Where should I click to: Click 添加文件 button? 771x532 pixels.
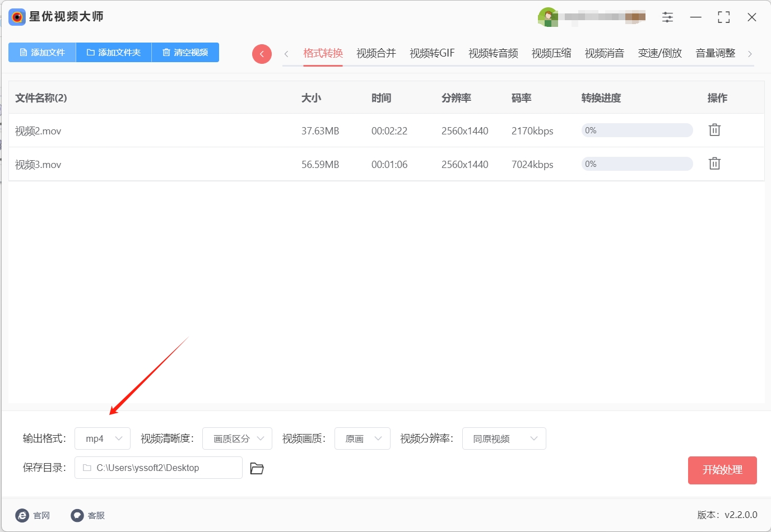42,52
